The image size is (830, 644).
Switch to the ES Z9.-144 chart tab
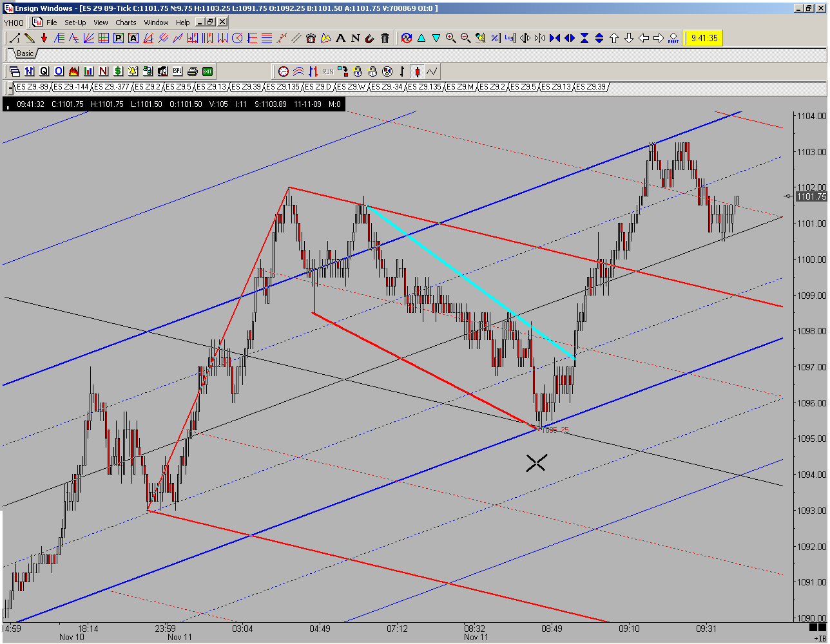coord(72,87)
